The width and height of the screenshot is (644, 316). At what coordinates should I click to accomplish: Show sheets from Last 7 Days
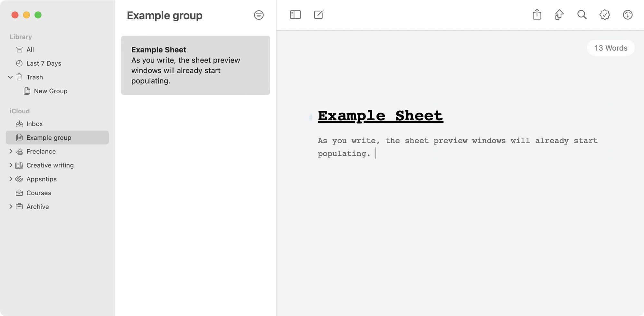tap(43, 63)
